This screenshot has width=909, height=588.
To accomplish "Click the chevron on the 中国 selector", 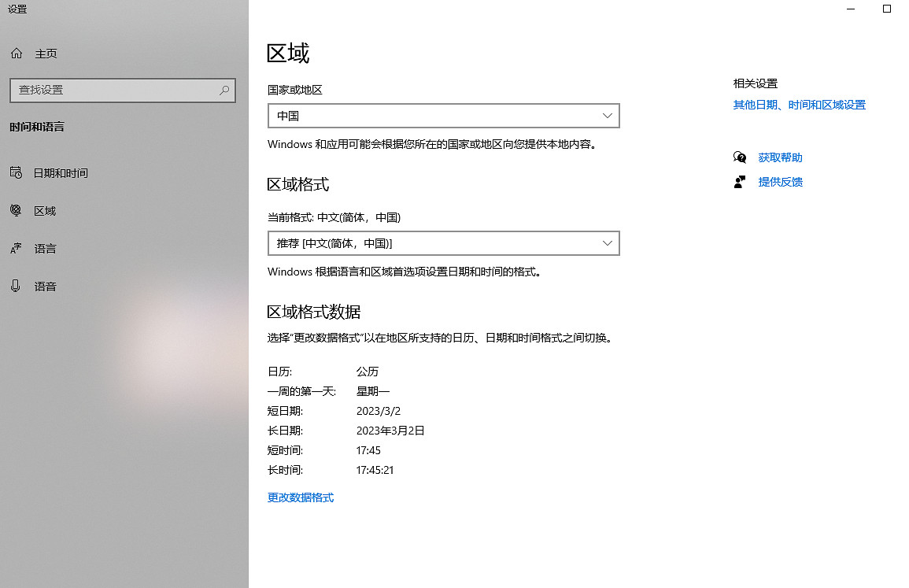I will 607,116.
